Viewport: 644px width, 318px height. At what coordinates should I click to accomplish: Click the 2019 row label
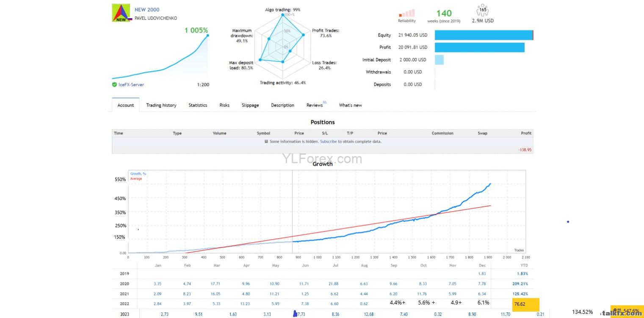click(124, 274)
